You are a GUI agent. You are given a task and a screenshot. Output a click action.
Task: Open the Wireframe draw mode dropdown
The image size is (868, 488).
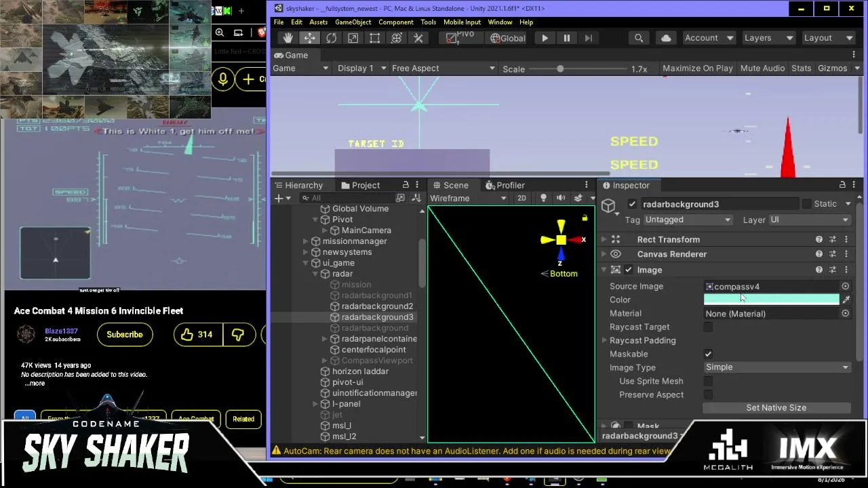468,198
